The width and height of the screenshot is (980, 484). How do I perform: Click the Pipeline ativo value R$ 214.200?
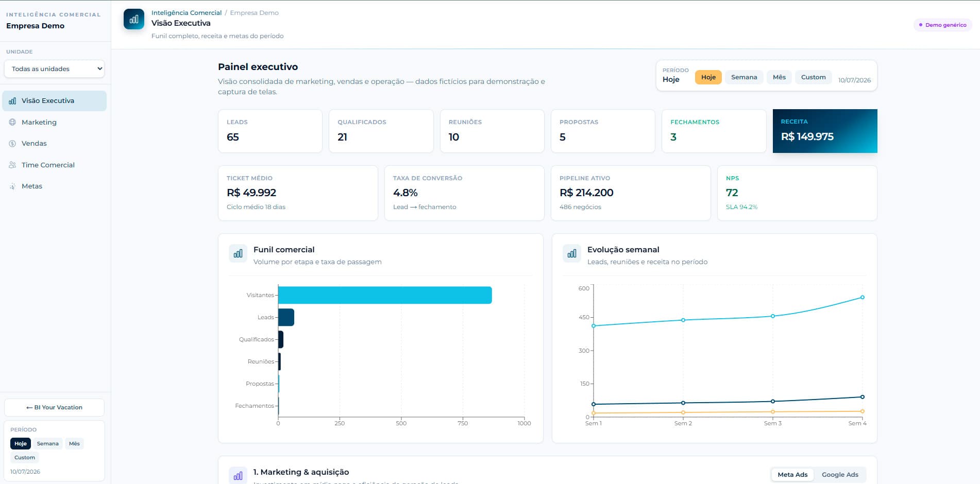(x=586, y=193)
